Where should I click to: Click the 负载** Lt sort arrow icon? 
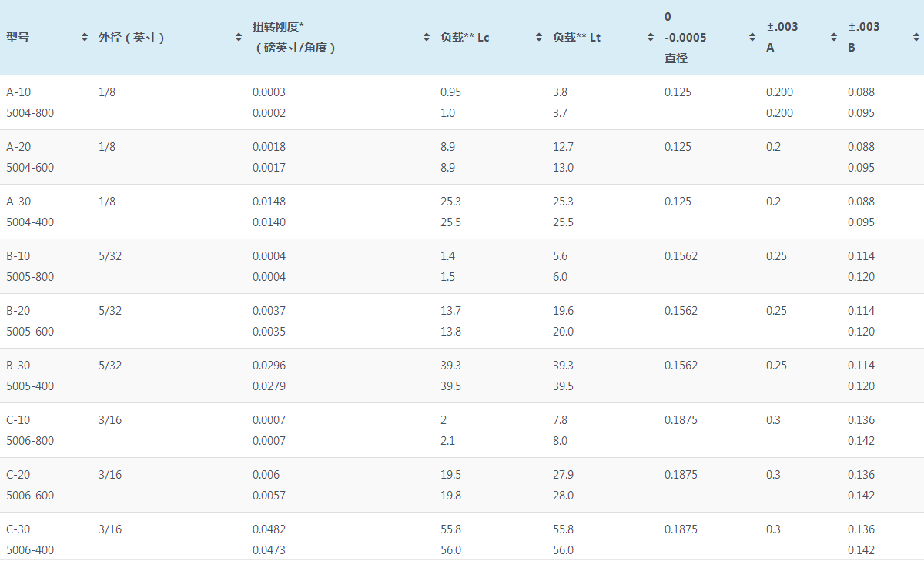click(651, 38)
